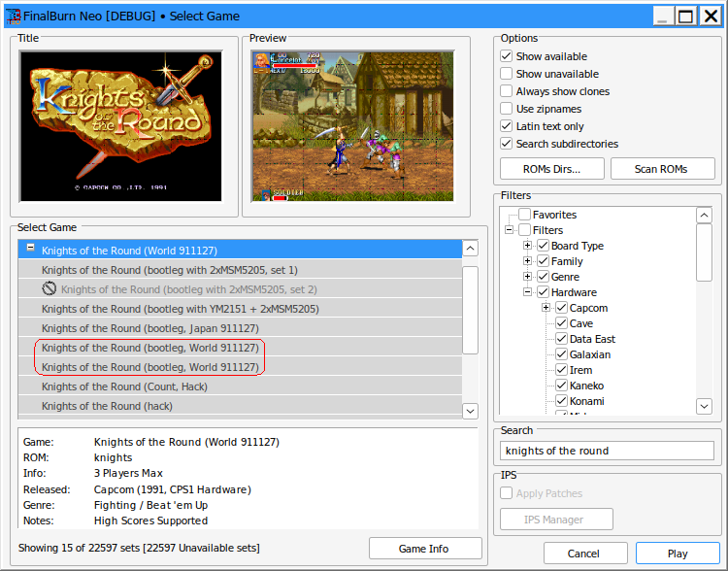The height and width of the screenshot is (571, 728).
Task: Select bootleg with 2xMSM5205, set 1
Action: (x=240, y=269)
